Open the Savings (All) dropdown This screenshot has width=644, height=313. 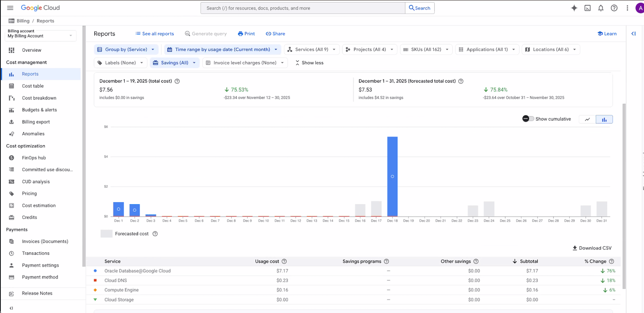(x=174, y=63)
